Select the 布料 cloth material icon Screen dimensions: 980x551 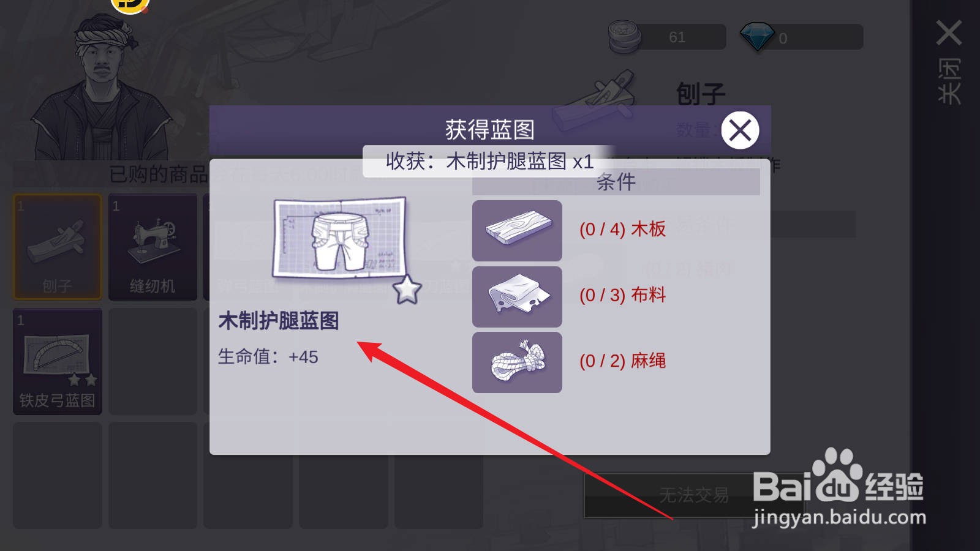(517, 297)
